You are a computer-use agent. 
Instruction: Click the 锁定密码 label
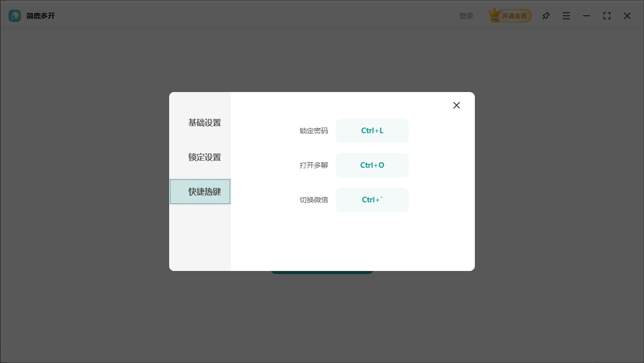(314, 131)
